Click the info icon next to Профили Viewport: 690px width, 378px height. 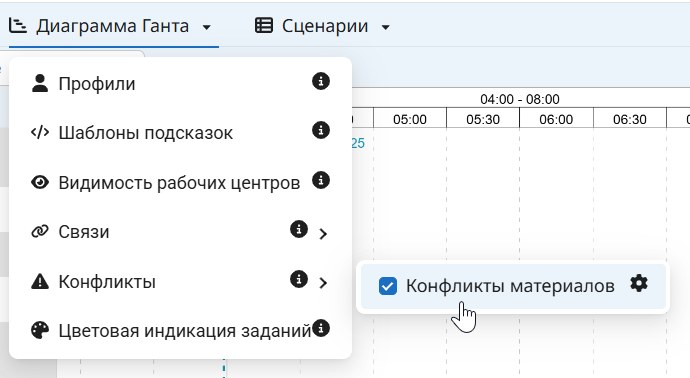(x=321, y=81)
